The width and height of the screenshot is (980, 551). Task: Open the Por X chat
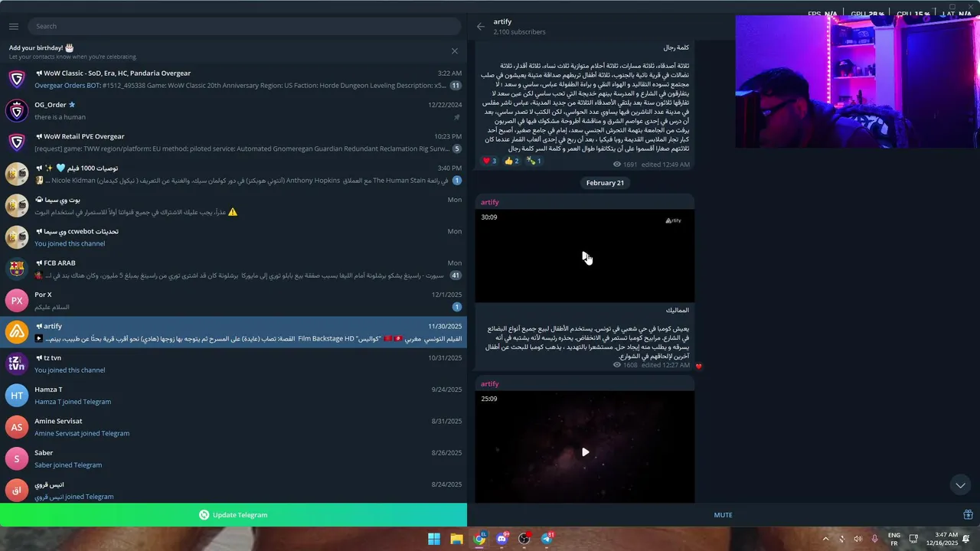click(234, 301)
